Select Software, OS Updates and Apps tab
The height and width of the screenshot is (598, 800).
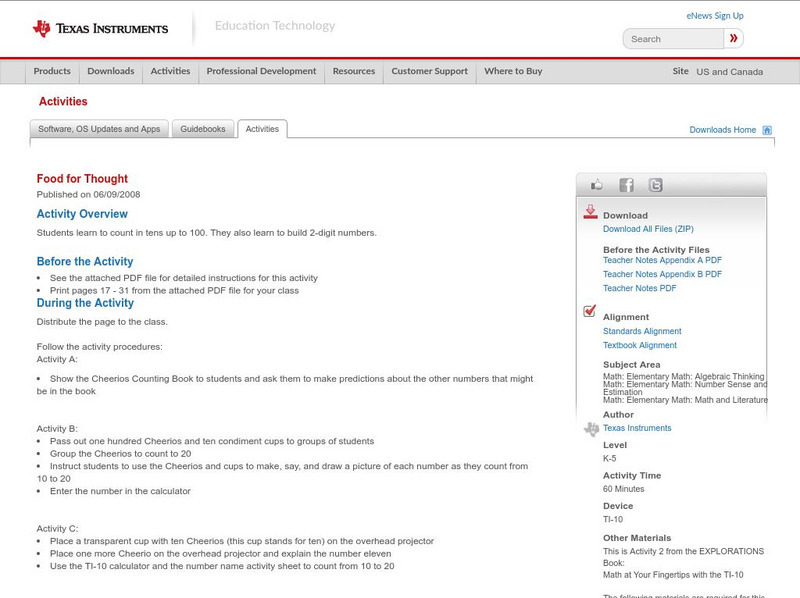99,129
